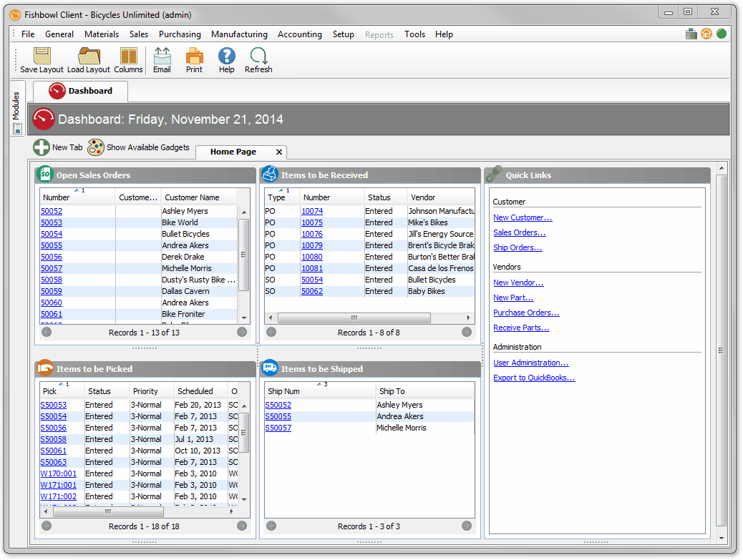Click the Print toolbar icon
The image size is (743, 560).
[194, 56]
